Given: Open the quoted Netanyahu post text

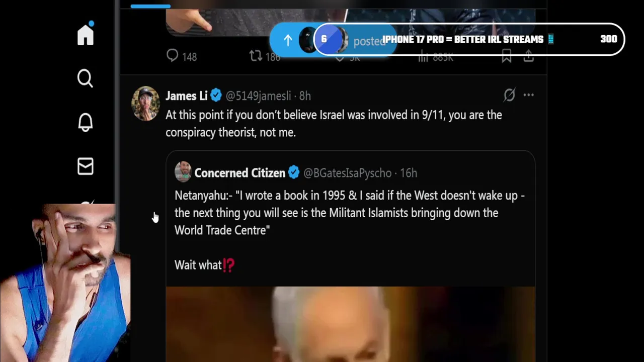Looking at the screenshot, I should [x=350, y=213].
